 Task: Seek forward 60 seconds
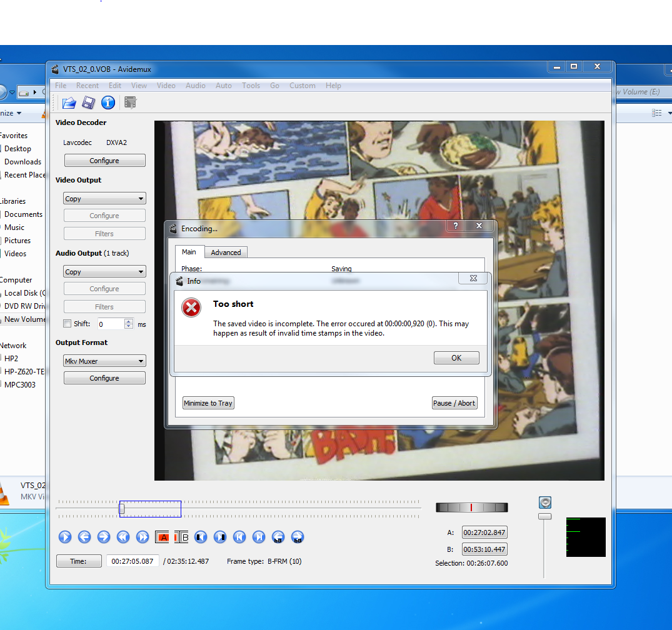click(298, 537)
